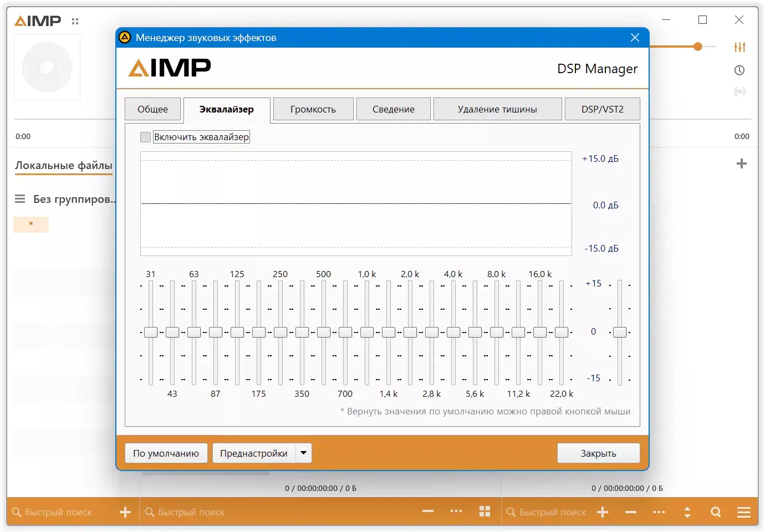Click the plus icon beside Local files

tap(741, 163)
